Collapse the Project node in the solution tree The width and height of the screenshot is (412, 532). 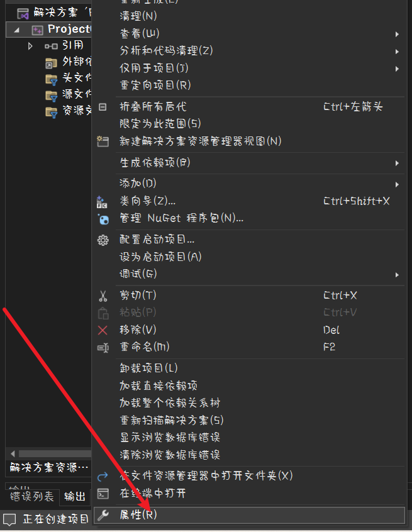[16, 30]
